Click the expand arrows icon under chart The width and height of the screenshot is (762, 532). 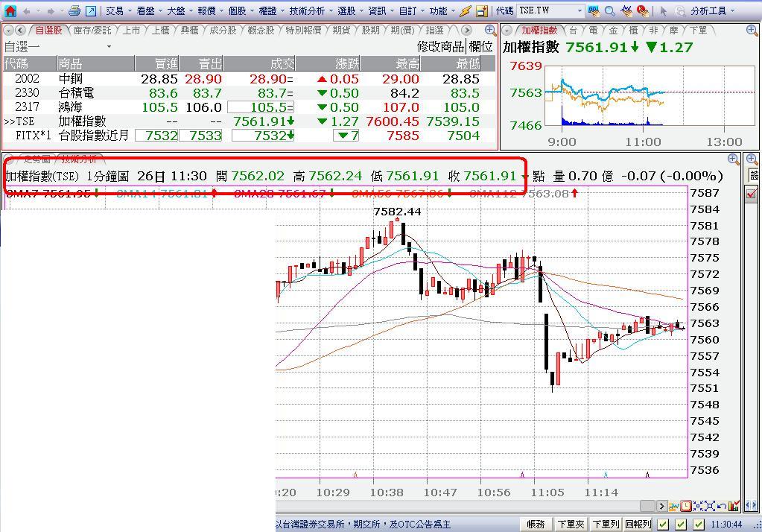click(710, 506)
